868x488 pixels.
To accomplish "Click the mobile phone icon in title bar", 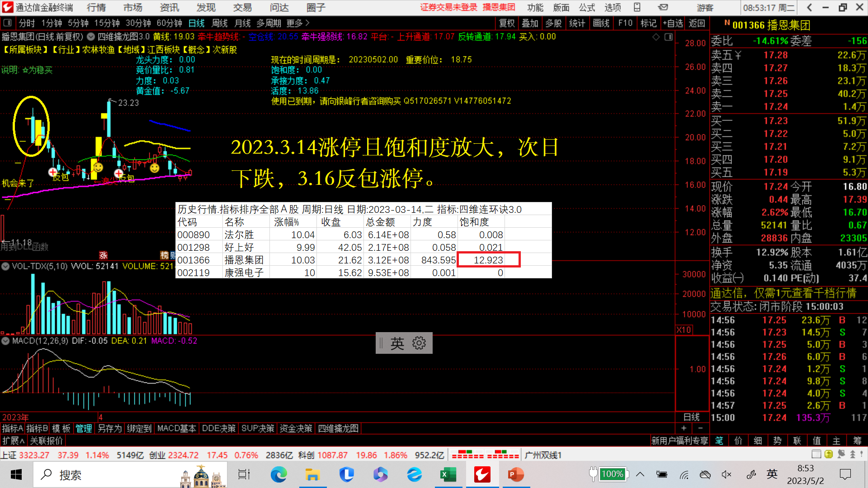I will coord(637,7).
